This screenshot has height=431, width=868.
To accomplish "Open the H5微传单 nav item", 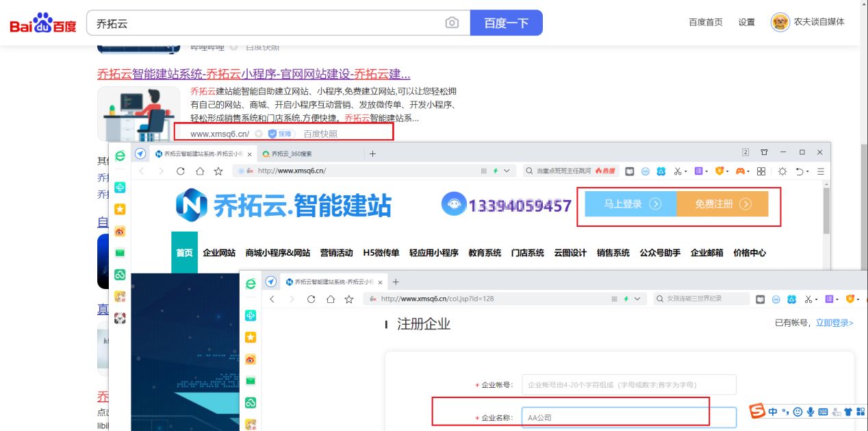I will [x=381, y=253].
